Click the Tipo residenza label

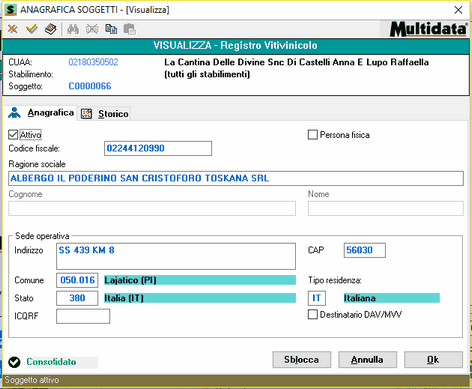(335, 280)
